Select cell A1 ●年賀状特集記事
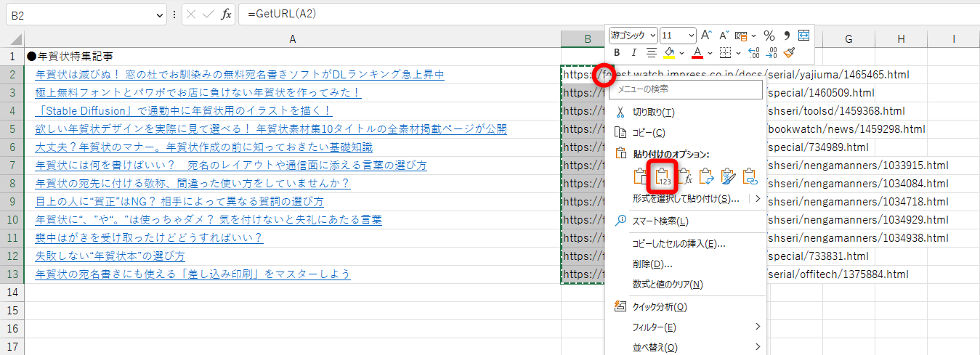Image resolution: width=980 pixels, height=355 pixels. [293, 57]
